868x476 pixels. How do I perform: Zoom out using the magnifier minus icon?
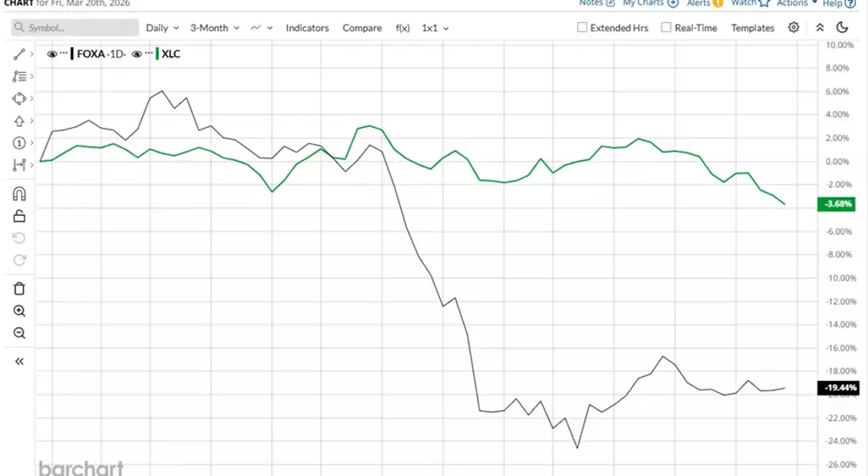(20, 333)
